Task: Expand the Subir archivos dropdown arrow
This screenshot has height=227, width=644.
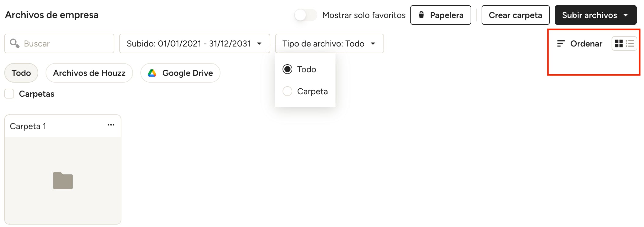Action: (x=626, y=15)
